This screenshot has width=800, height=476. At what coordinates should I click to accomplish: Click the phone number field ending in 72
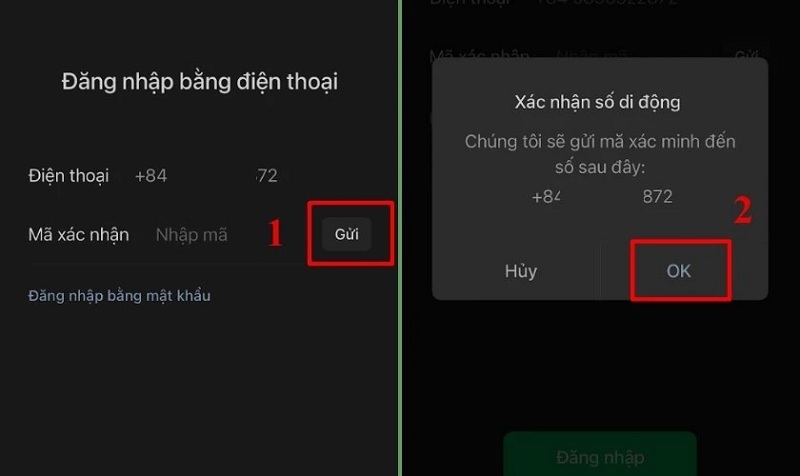point(267,176)
